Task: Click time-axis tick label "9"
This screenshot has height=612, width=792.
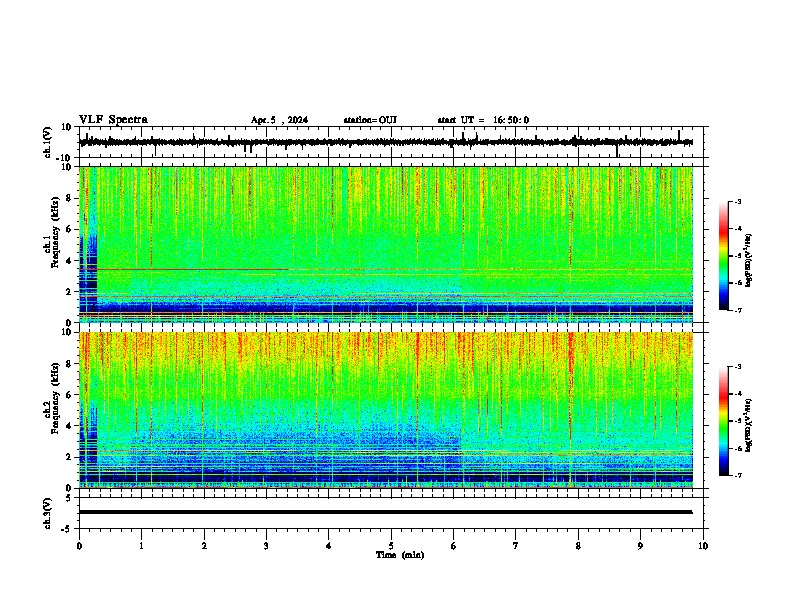Action: click(x=640, y=546)
